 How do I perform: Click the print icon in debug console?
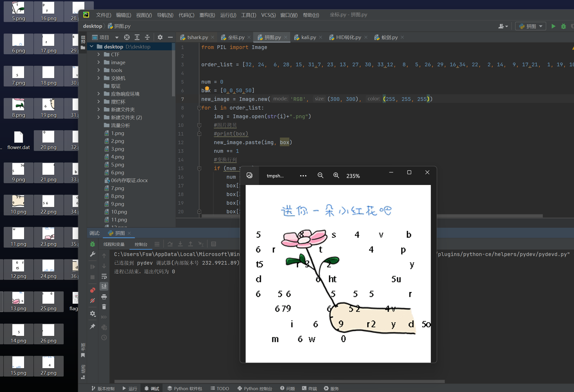click(104, 297)
